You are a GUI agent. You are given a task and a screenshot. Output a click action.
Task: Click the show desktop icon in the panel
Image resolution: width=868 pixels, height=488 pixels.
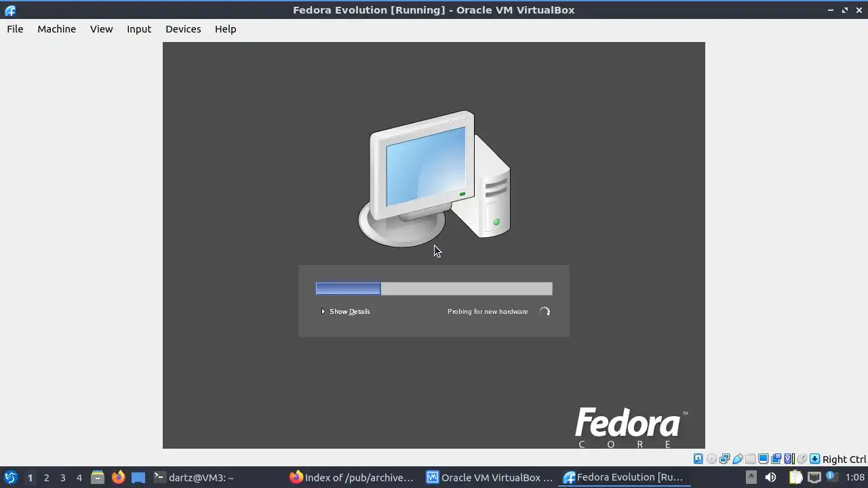pos(138,477)
